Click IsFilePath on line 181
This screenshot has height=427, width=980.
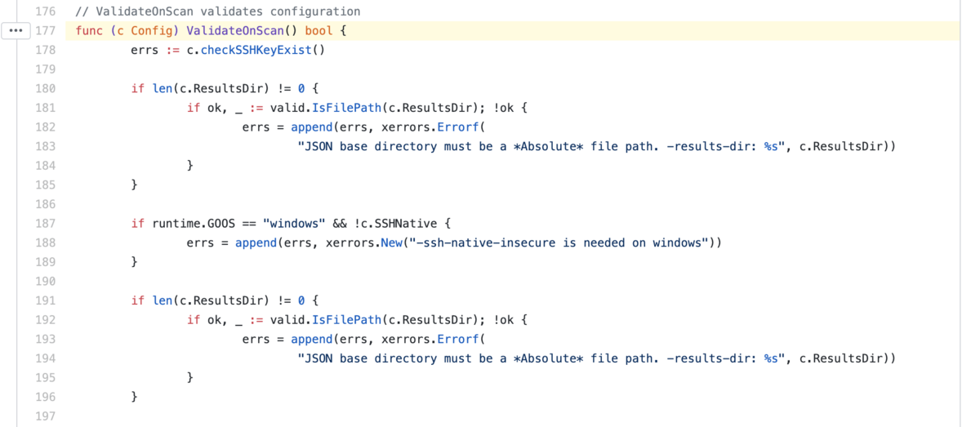[x=346, y=108]
